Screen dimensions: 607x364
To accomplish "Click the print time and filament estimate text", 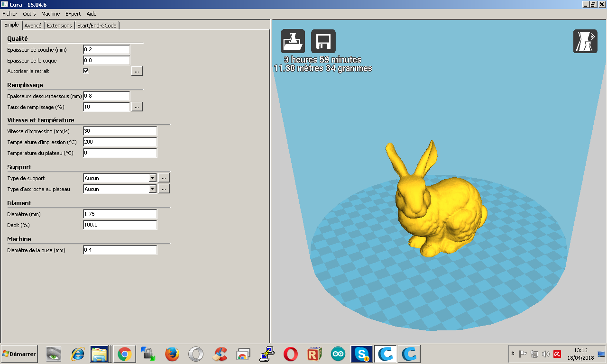I will pos(323,64).
